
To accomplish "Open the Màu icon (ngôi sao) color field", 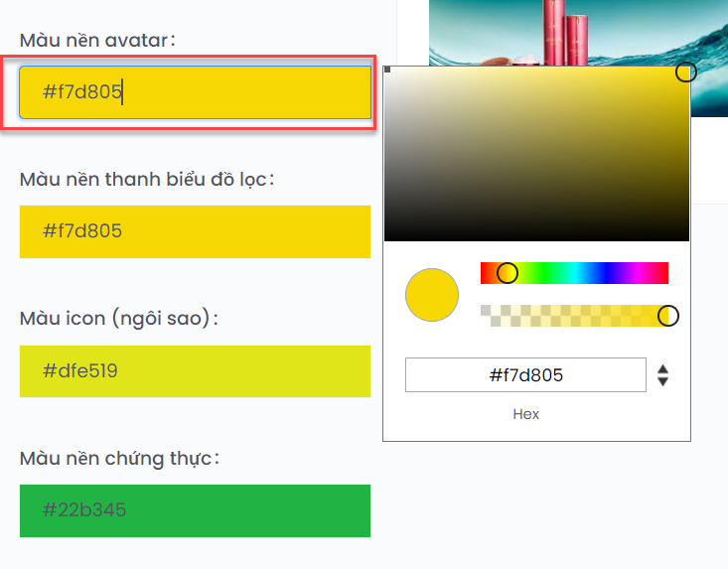I will point(195,371).
